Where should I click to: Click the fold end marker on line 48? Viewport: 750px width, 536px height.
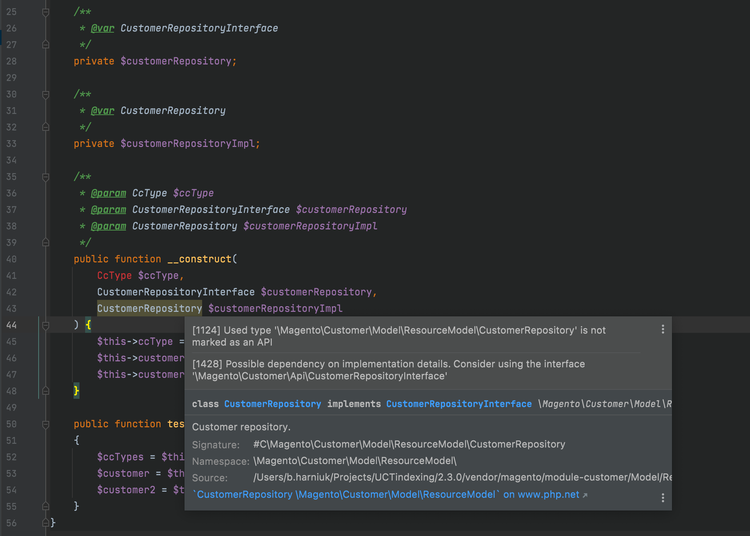tap(46, 391)
